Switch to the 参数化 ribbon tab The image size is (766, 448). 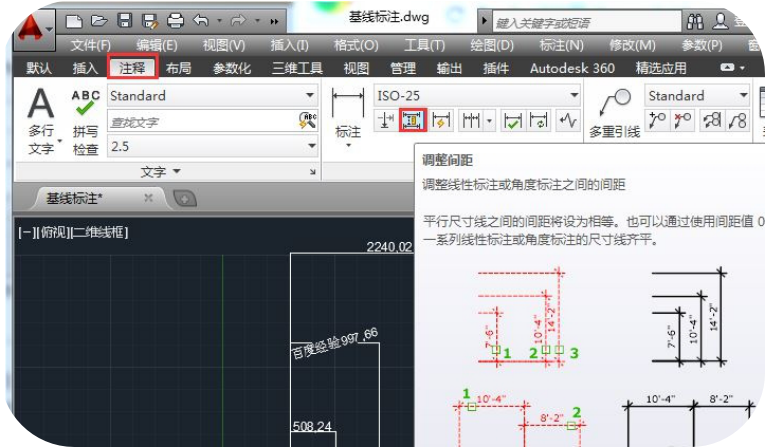[x=232, y=68]
